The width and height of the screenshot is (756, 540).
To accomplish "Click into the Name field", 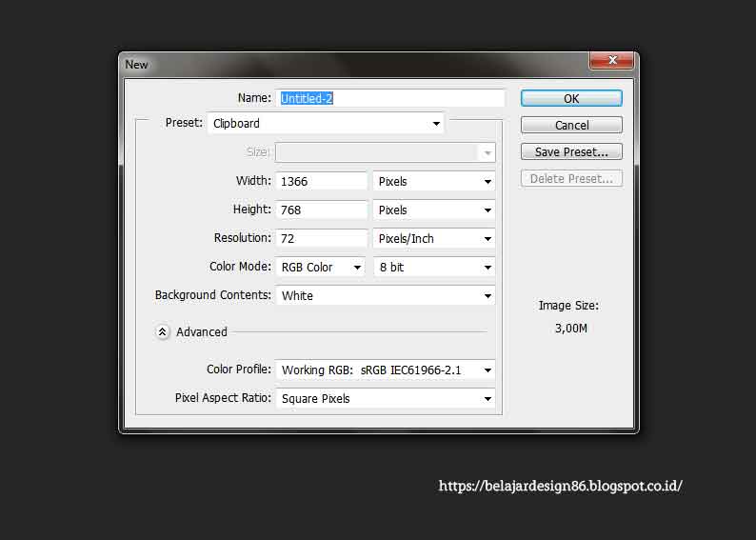I will click(390, 98).
